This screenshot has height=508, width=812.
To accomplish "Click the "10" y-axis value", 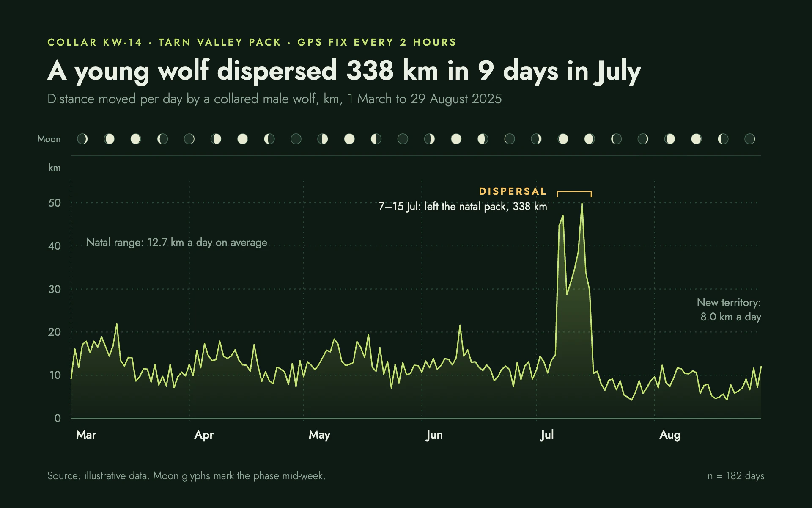I will pos(55,375).
